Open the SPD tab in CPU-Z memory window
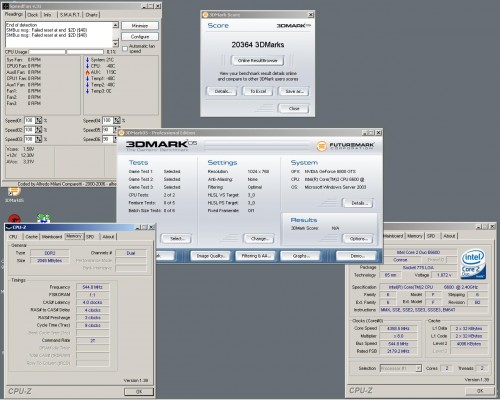The height and width of the screenshot is (400, 500). point(90,237)
